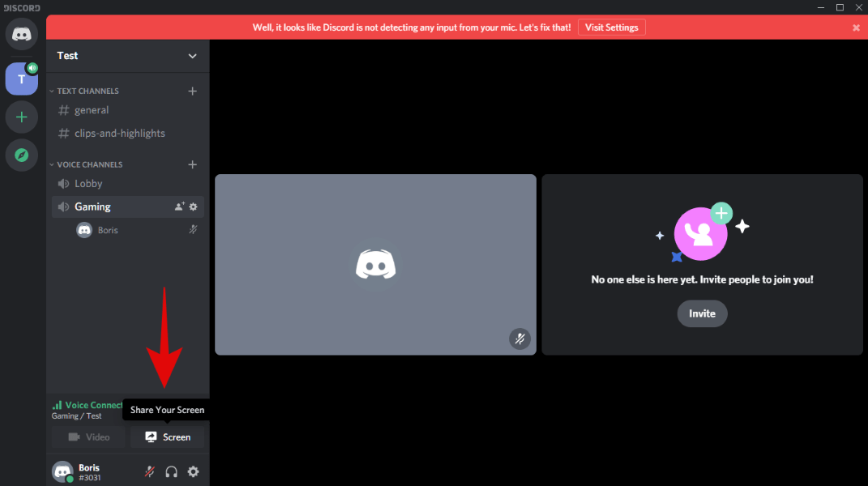This screenshot has height=486, width=868.
Task: Select Boris's video tile
Action: coord(375,265)
